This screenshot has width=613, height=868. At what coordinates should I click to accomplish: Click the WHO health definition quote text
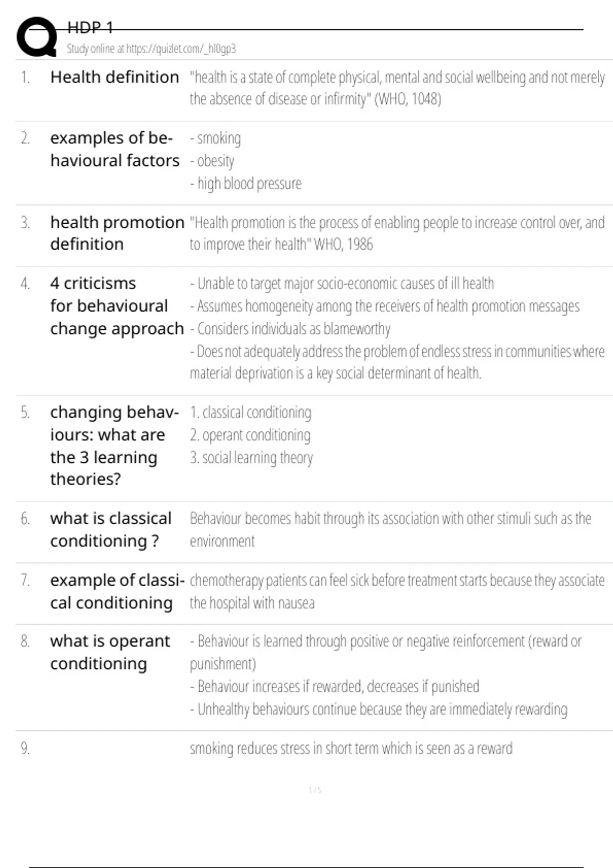coord(397,88)
